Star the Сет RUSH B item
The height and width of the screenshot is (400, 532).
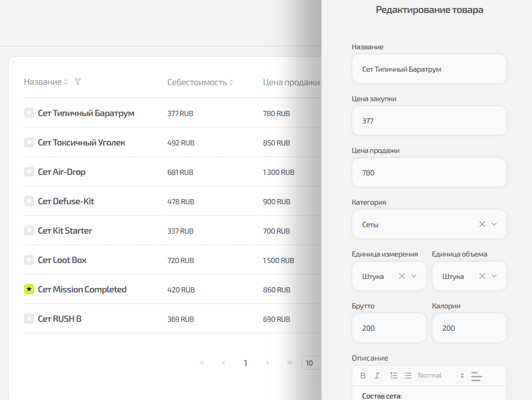point(29,318)
